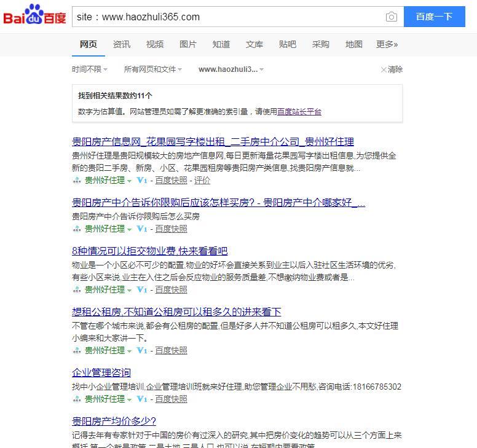Open result 贵阳房产信息网_花果园写字楼出租
Viewport: 477px width, 448px height.
pos(213,142)
